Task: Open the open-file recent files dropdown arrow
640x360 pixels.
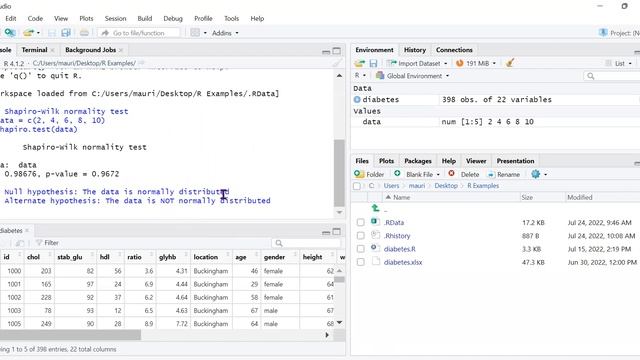Action: click(x=38, y=33)
